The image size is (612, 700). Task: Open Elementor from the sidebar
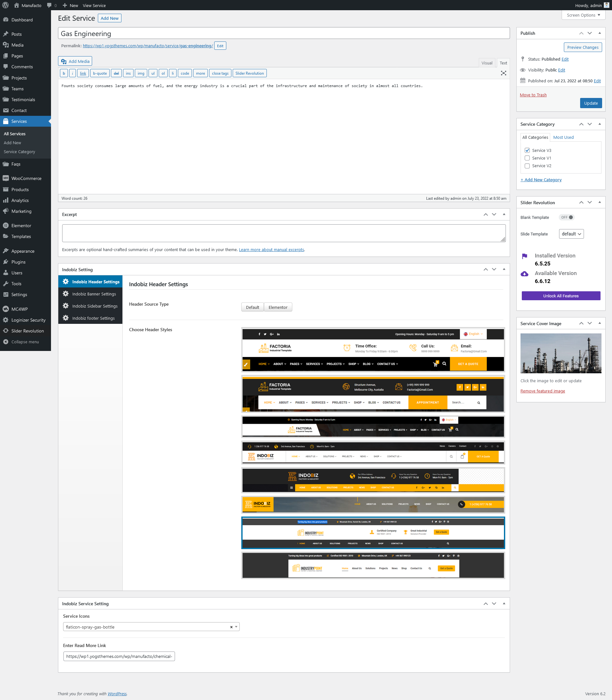click(x=21, y=226)
